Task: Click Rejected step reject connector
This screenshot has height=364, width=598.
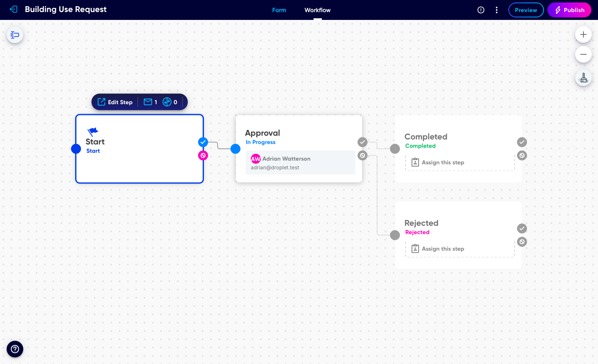Action: pos(522,242)
